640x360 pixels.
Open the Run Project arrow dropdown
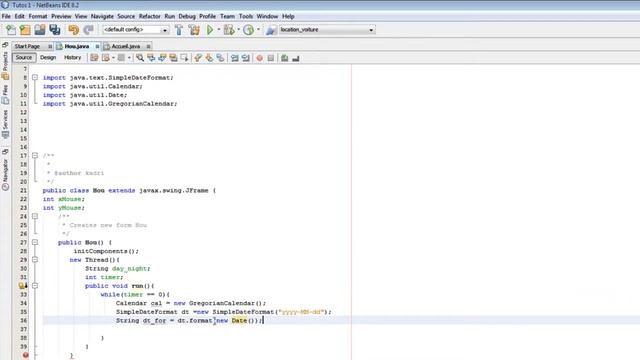219,30
